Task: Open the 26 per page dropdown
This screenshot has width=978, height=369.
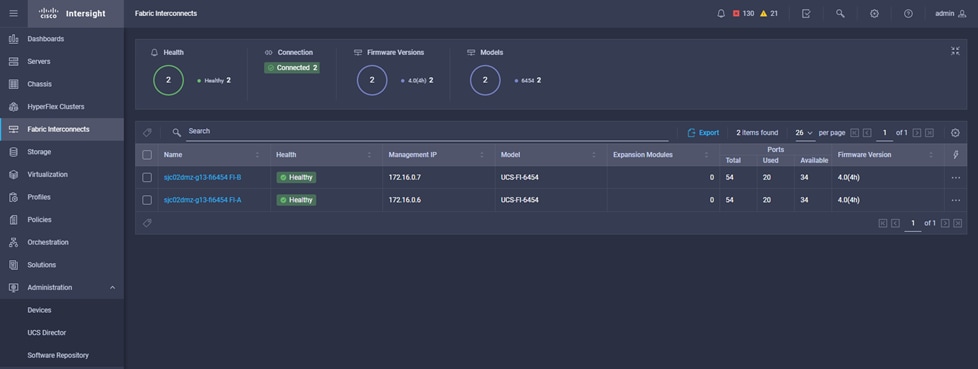Action: (x=804, y=133)
